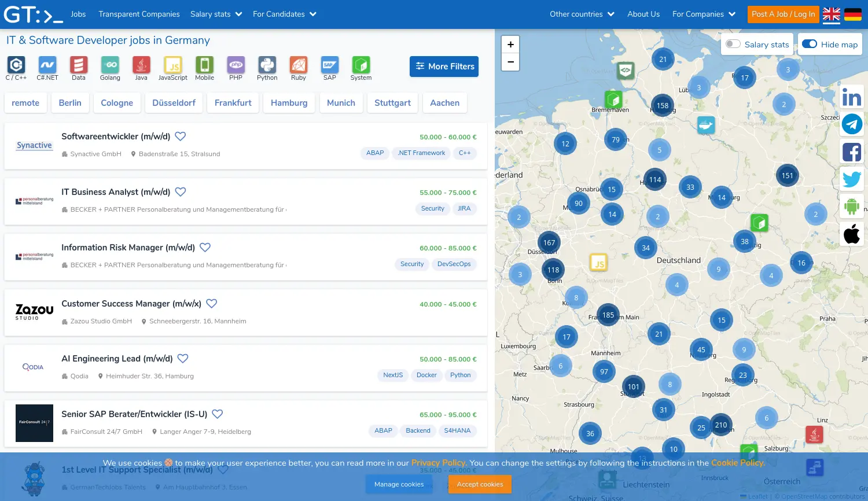Viewport: 868px width, 501px height.
Task: Turn off the Hide map toggle
Action: click(810, 45)
